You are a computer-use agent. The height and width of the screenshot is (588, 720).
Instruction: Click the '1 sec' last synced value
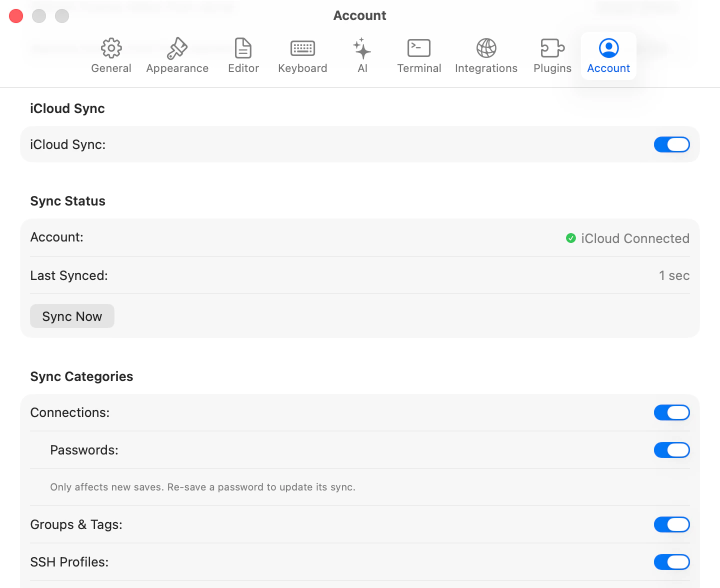pos(674,275)
